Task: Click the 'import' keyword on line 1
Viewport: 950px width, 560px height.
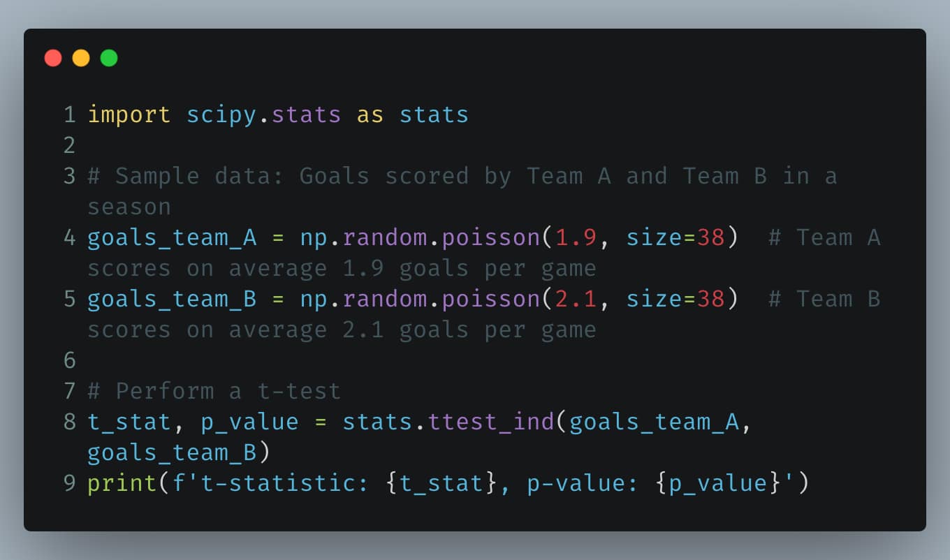Action: (x=129, y=115)
